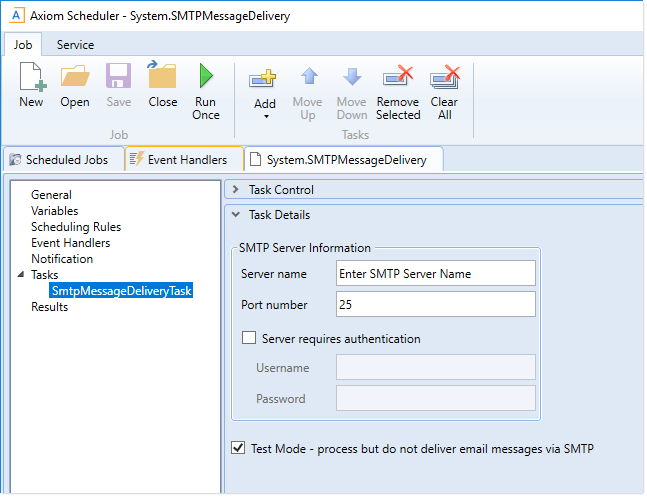
Task: Open the Event Handlers tab
Action: click(x=184, y=160)
